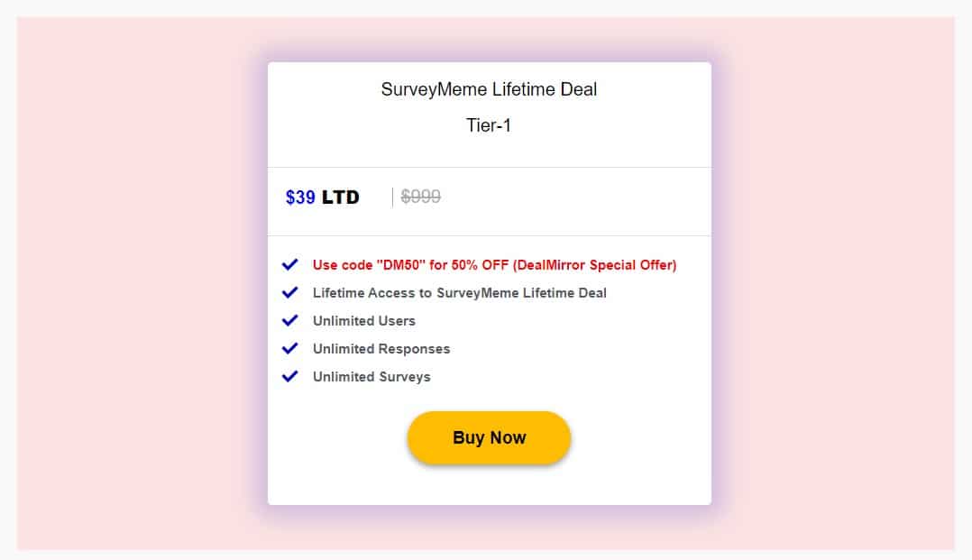Click the Unlimited Surveys feature text
Viewport: 972px width, 560px height.
coord(371,376)
